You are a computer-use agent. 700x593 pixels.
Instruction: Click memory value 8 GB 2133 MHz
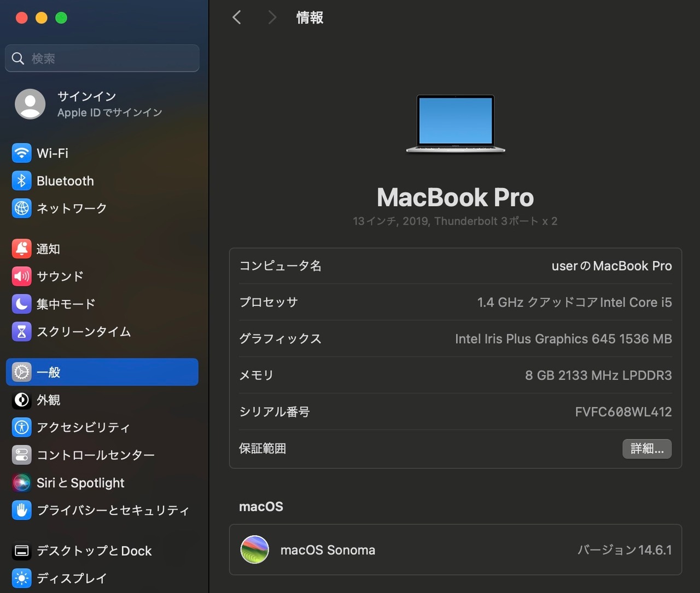point(598,375)
